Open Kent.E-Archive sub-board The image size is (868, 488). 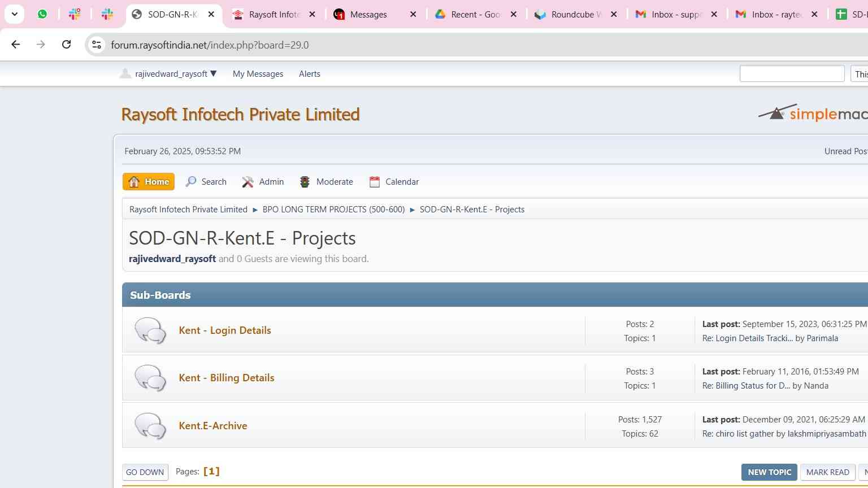[x=213, y=426]
